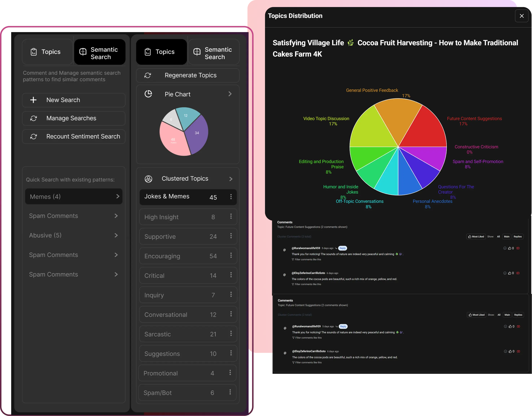Click Filter comments like this link

pyautogui.click(x=306, y=259)
